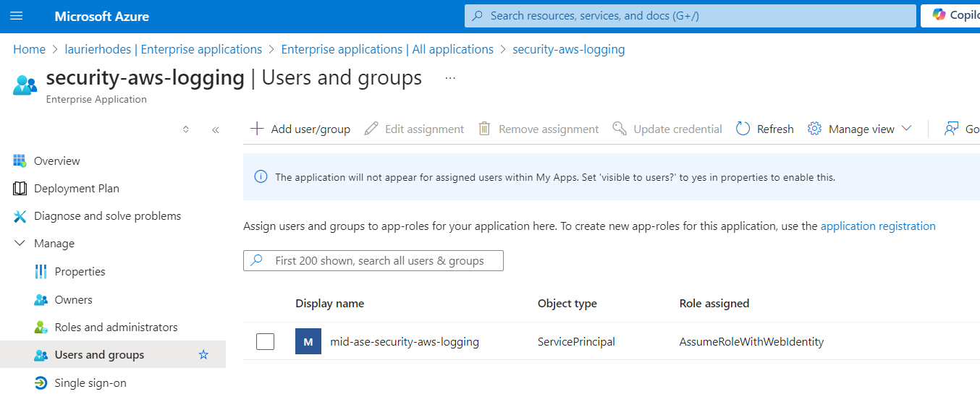The height and width of the screenshot is (402, 980).
Task: Open the Azure portal hamburger menu
Action: (x=17, y=16)
